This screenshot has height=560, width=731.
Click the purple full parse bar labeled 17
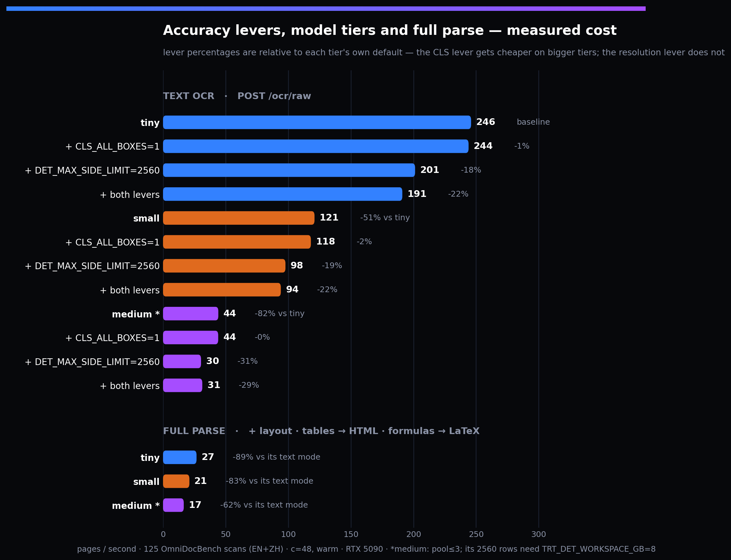(x=173, y=505)
